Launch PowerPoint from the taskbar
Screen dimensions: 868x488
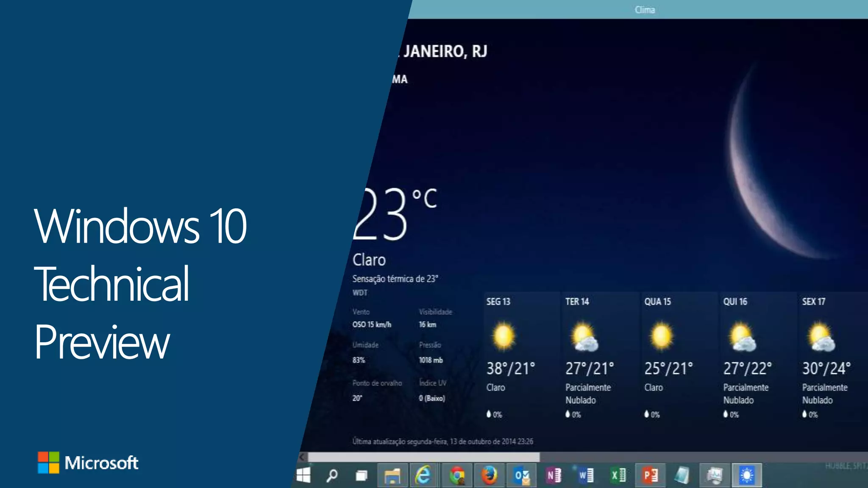click(x=651, y=475)
